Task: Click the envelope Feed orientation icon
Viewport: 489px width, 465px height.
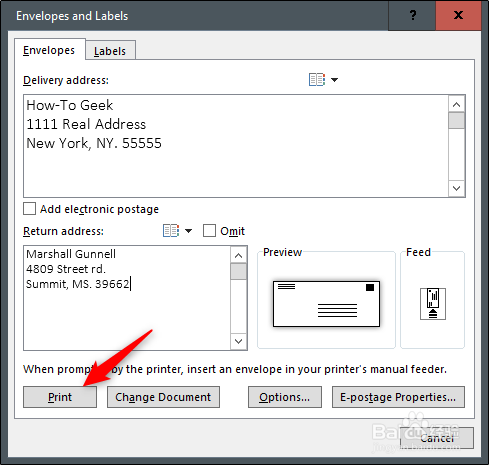Action: [433, 304]
